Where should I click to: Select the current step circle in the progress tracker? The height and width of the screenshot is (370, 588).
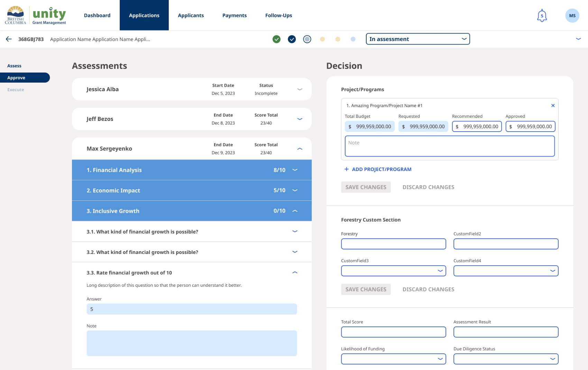pyautogui.click(x=307, y=39)
